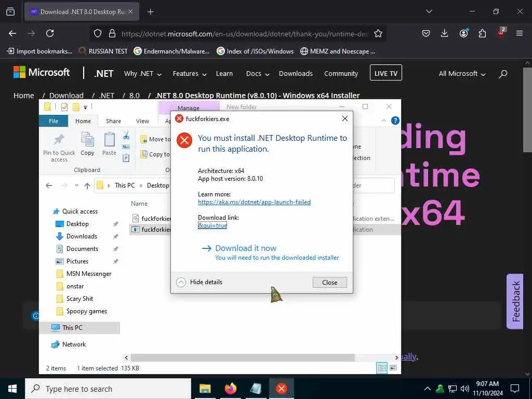This screenshot has width=532, height=399.
Task: Reload the page in Firefox
Action: click(50, 33)
